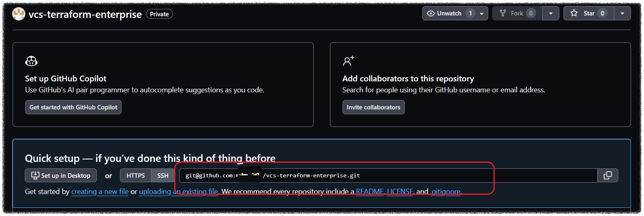Click the Quick setup heading text
644x216 pixels.
[x=150, y=158]
